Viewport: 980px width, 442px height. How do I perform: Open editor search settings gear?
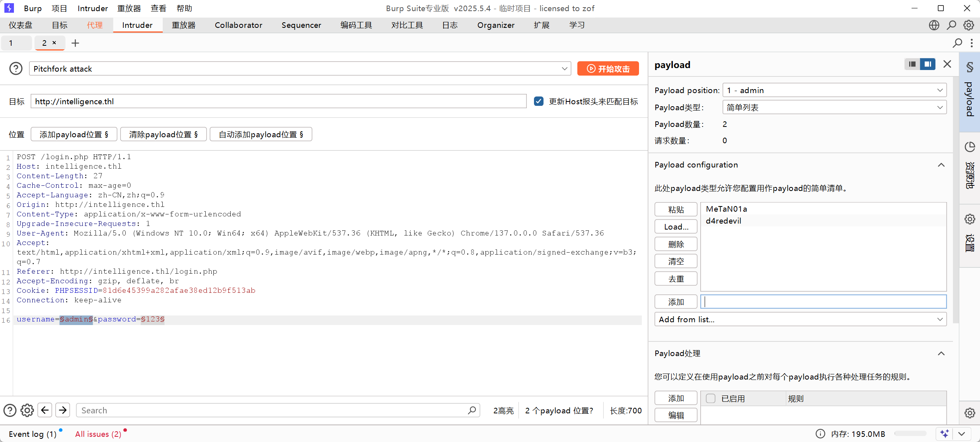click(x=27, y=410)
